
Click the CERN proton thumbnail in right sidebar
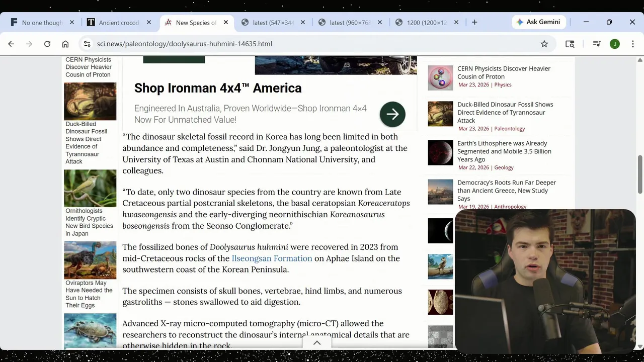click(440, 78)
